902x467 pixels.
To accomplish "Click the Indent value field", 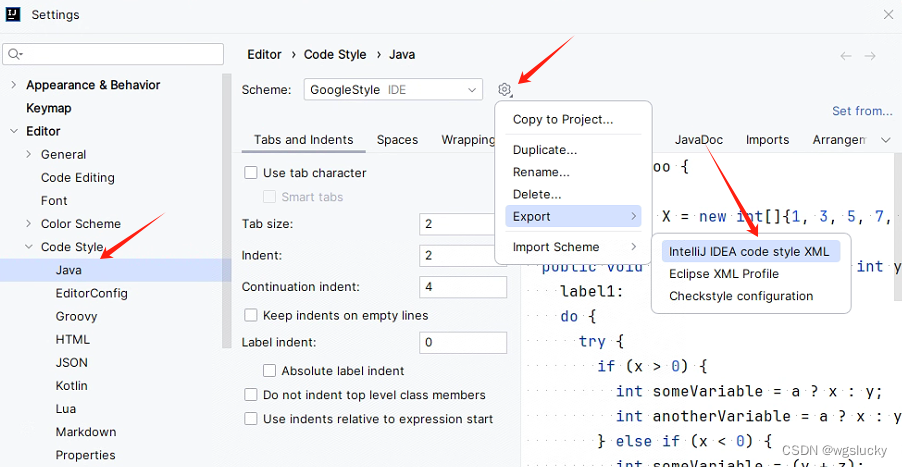I will click(463, 255).
